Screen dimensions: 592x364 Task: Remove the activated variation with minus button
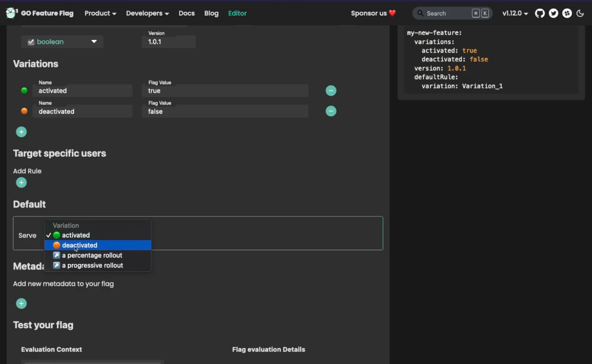click(331, 91)
